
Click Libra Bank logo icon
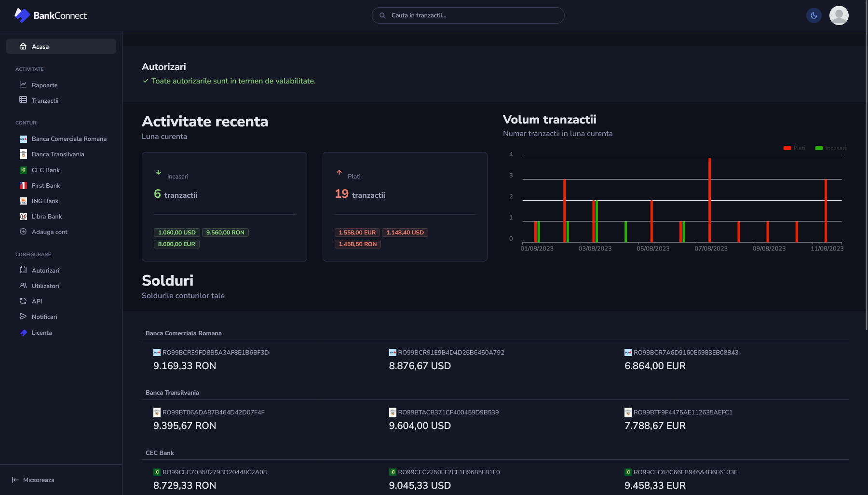click(23, 216)
